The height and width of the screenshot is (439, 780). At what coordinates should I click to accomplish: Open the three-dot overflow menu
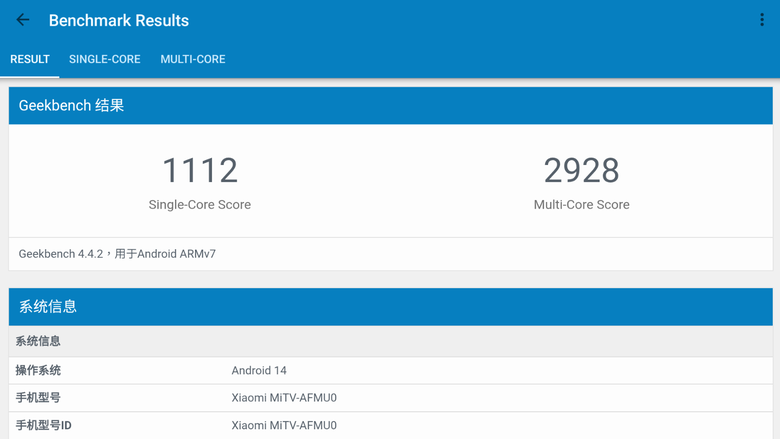[x=762, y=20]
